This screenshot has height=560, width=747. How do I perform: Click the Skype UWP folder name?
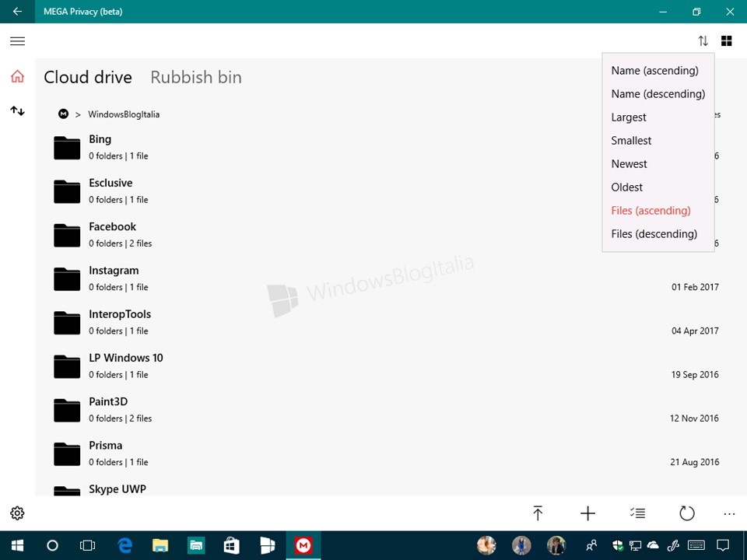point(117,489)
